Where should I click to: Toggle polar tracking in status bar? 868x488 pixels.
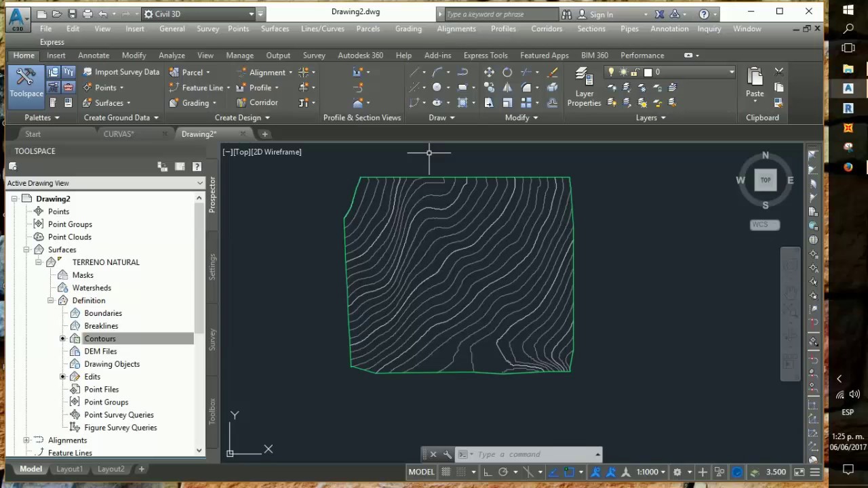pos(503,472)
